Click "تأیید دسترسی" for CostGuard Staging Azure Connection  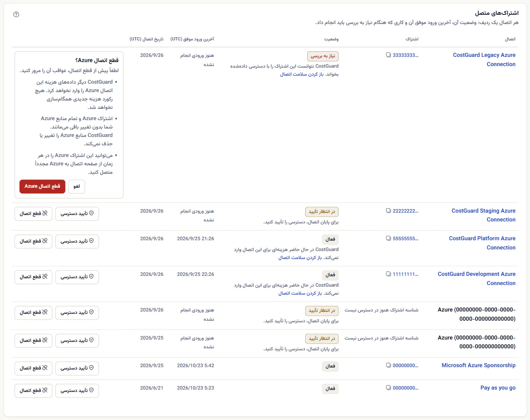[x=77, y=213]
